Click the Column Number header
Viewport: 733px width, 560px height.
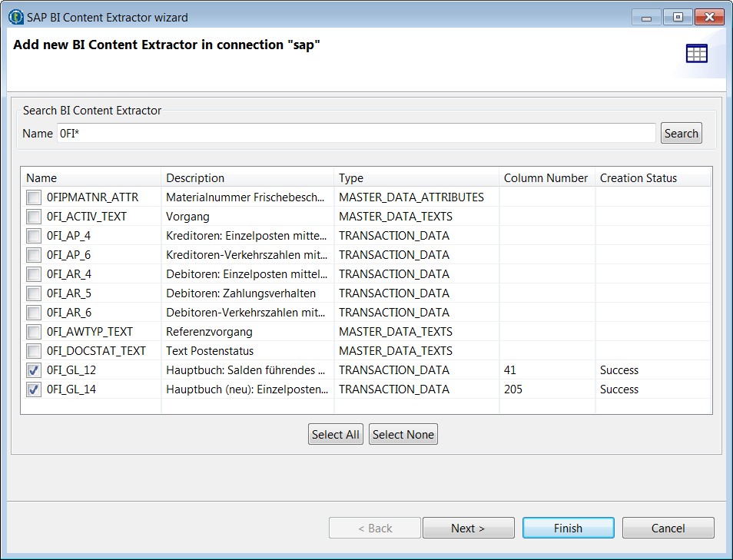pyautogui.click(x=546, y=177)
